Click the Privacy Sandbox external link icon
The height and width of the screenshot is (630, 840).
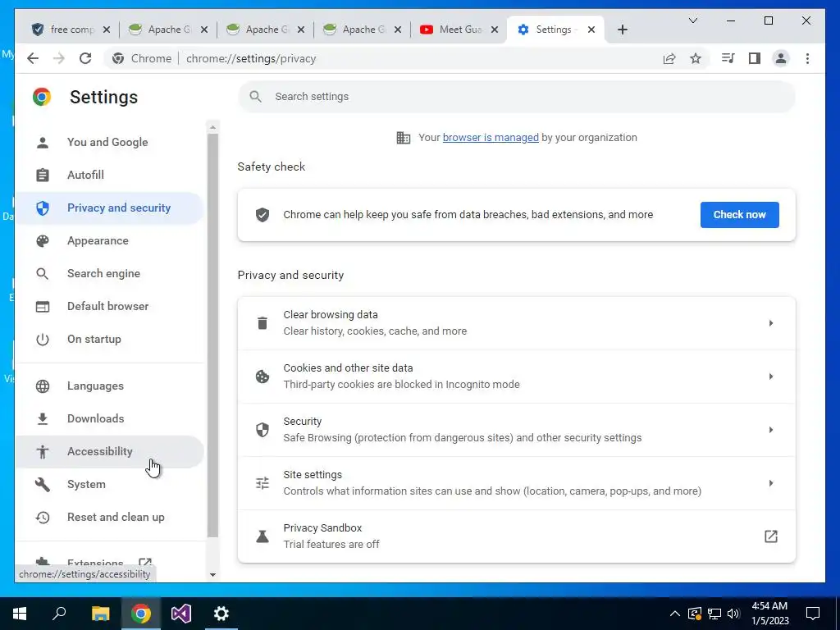770,536
